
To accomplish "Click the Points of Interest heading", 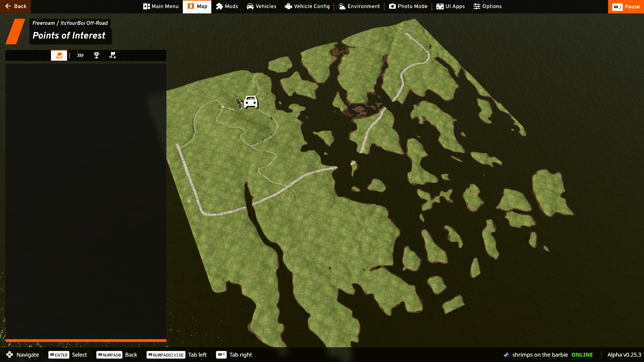I will [x=69, y=36].
